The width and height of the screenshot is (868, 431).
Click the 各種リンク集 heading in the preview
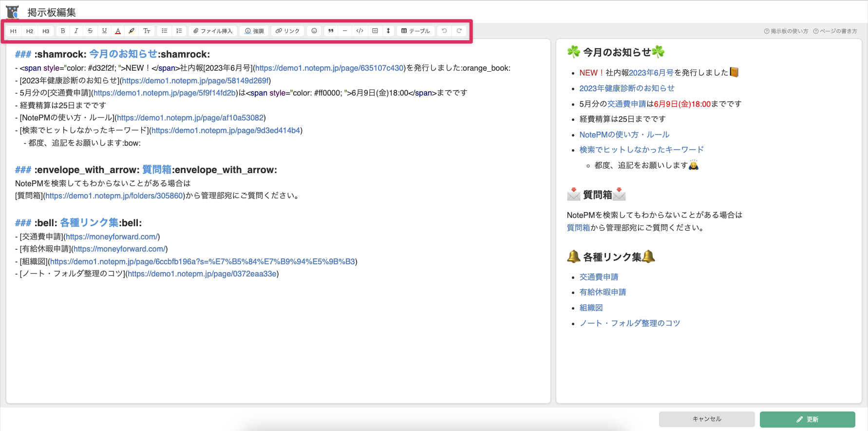[x=611, y=257]
